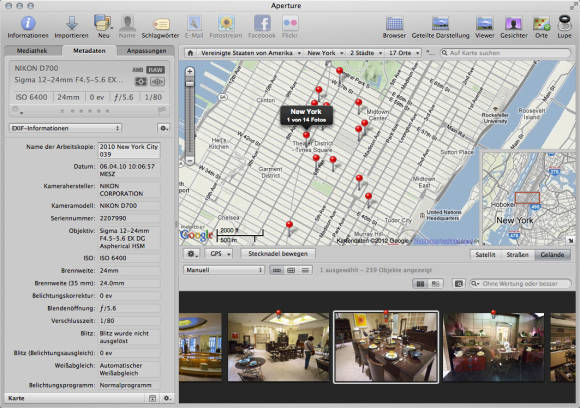The height and width of the screenshot is (408, 580).
Task: Open the metadata panel gear action menu
Action: coord(163,128)
